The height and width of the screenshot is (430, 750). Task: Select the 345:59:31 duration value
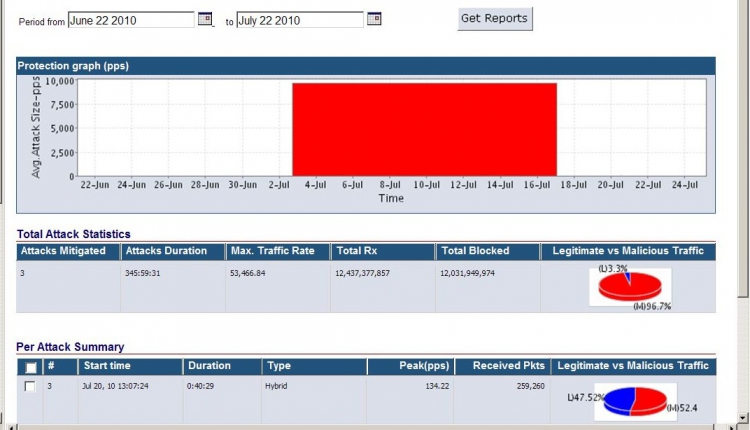[x=143, y=273]
